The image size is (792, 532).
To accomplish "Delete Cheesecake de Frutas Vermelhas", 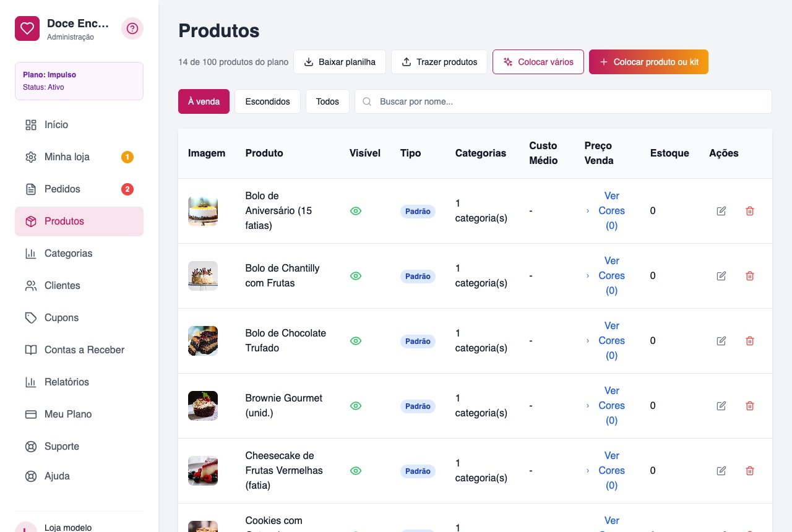I will point(750,471).
